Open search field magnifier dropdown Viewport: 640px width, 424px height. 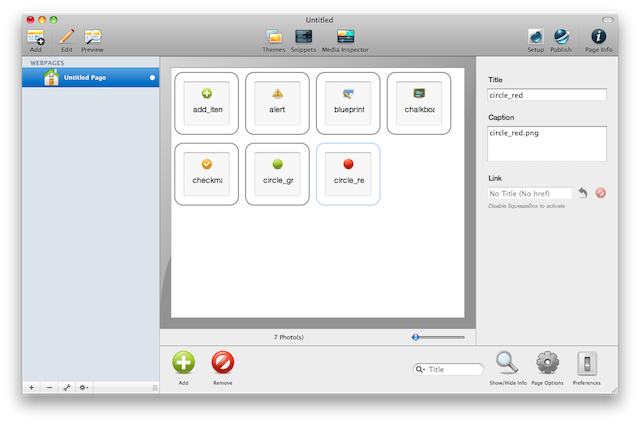(x=420, y=369)
